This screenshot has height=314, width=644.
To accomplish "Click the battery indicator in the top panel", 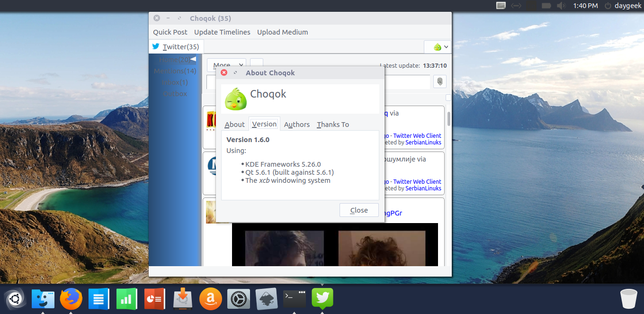I will (546, 6).
